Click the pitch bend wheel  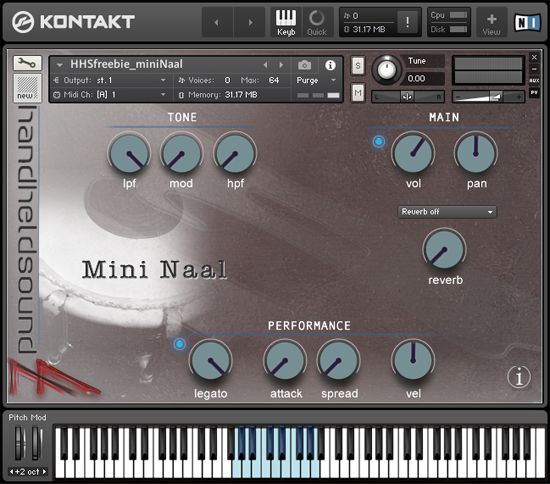20,443
